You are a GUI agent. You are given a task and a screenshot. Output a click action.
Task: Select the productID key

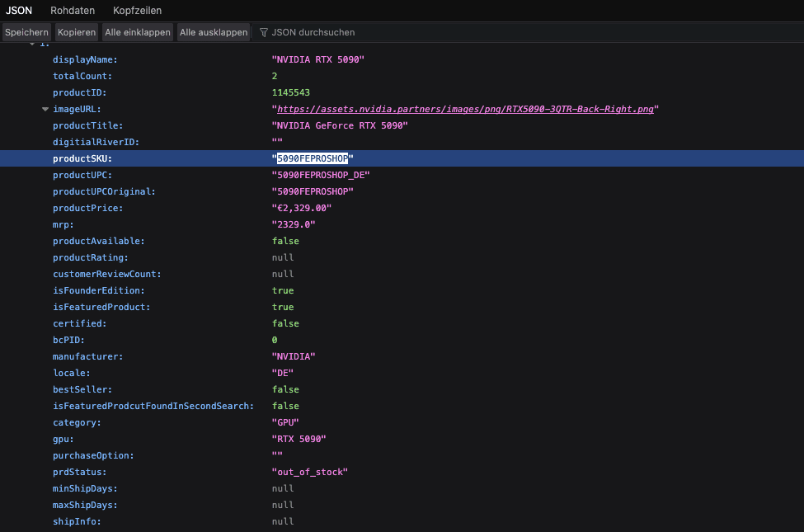click(x=79, y=93)
